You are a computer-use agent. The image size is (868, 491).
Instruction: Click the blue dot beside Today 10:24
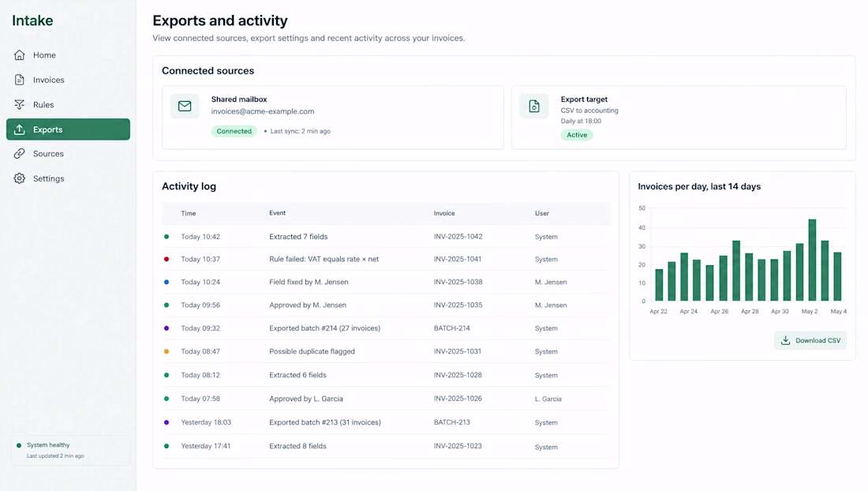click(x=166, y=282)
